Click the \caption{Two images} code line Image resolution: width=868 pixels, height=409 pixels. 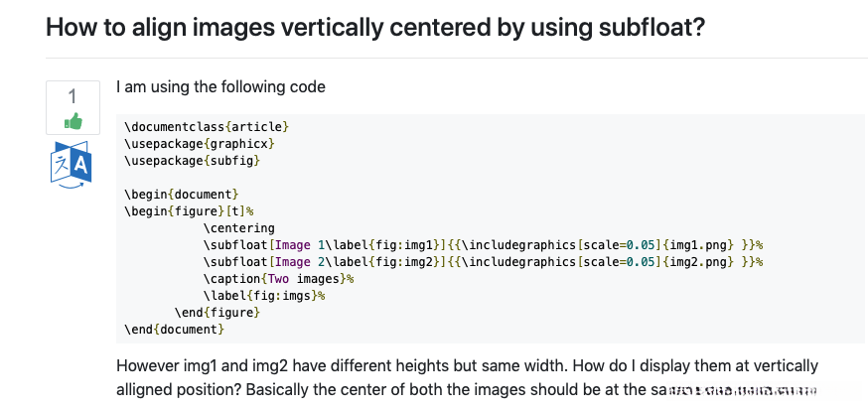pyautogui.click(x=278, y=279)
